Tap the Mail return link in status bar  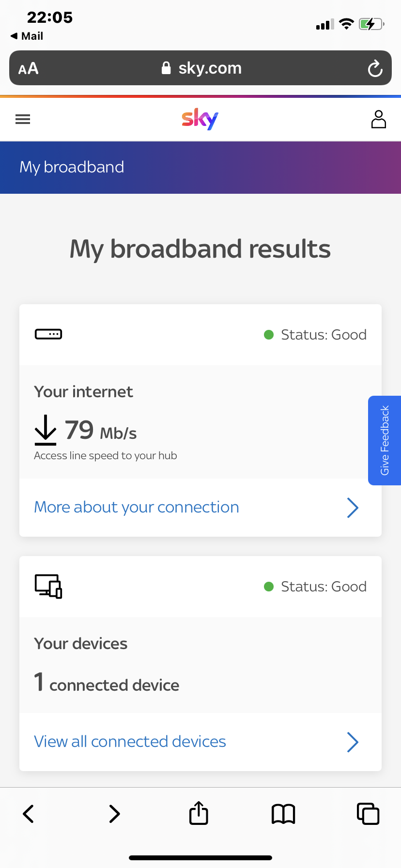pyautogui.click(x=26, y=36)
